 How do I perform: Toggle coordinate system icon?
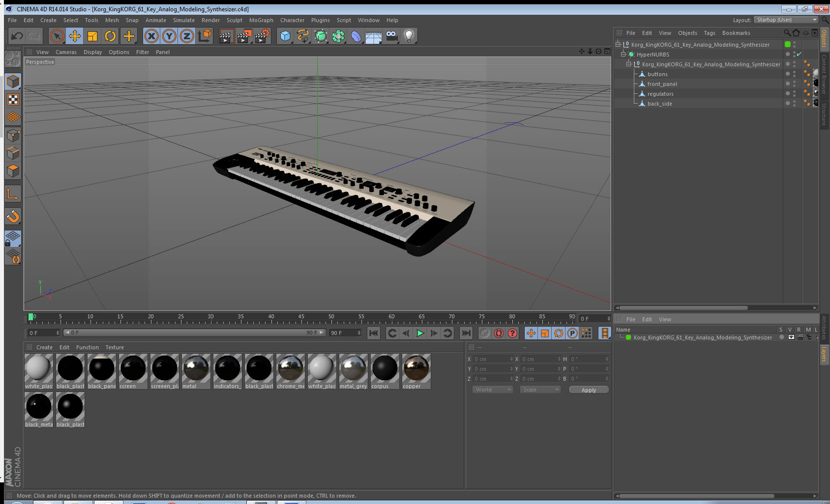point(205,36)
